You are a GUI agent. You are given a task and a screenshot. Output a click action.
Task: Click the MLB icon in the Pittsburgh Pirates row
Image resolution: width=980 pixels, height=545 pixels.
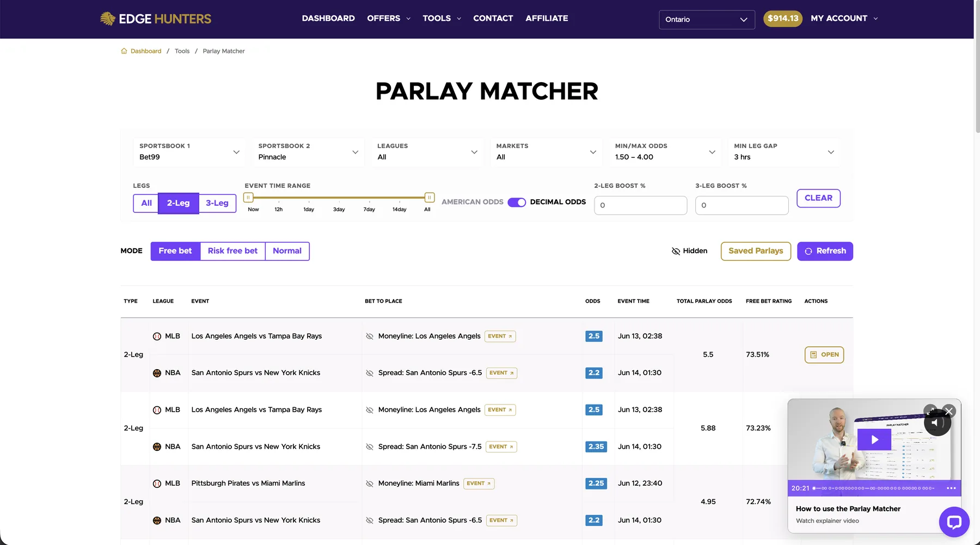click(157, 483)
